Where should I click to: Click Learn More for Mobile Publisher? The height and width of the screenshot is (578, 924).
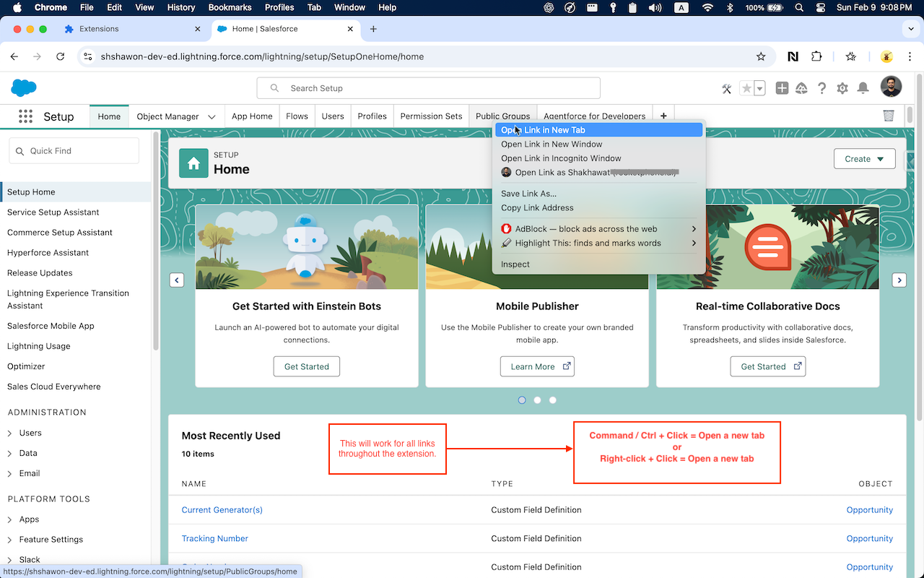pos(537,366)
